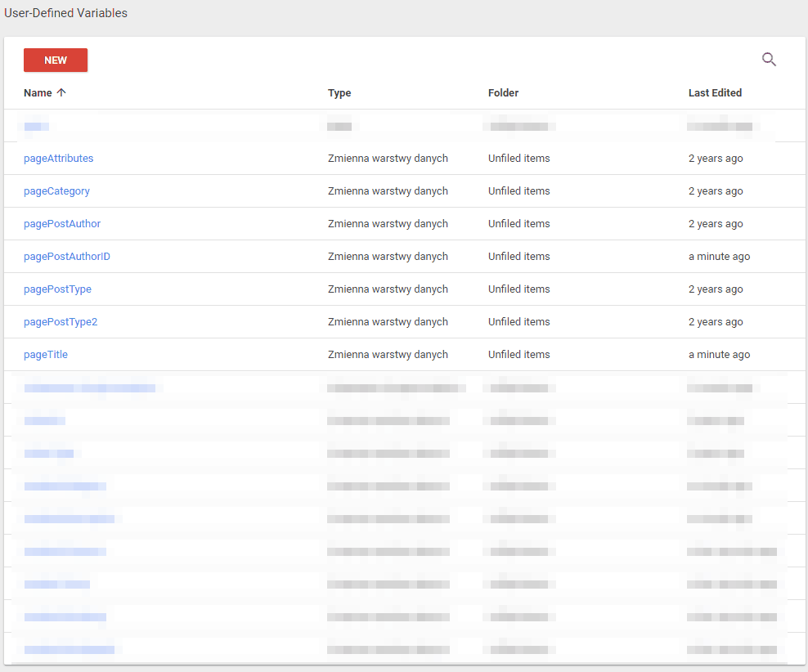This screenshot has height=672, width=808.
Task: Sort by the Type column header
Action: pos(339,93)
